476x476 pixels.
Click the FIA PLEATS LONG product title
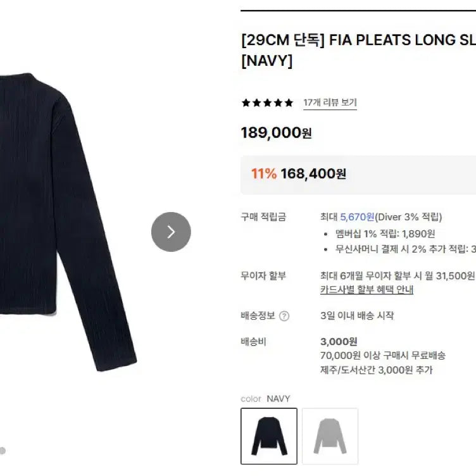pos(358,41)
